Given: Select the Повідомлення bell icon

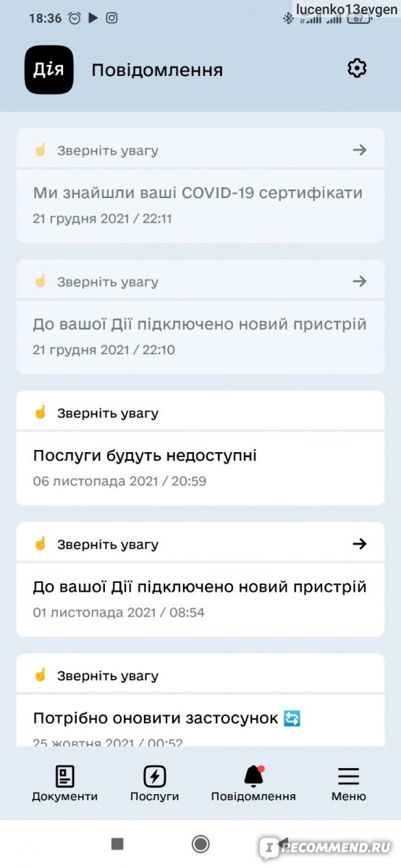Looking at the screenshot, I should (x=253, y=777).
